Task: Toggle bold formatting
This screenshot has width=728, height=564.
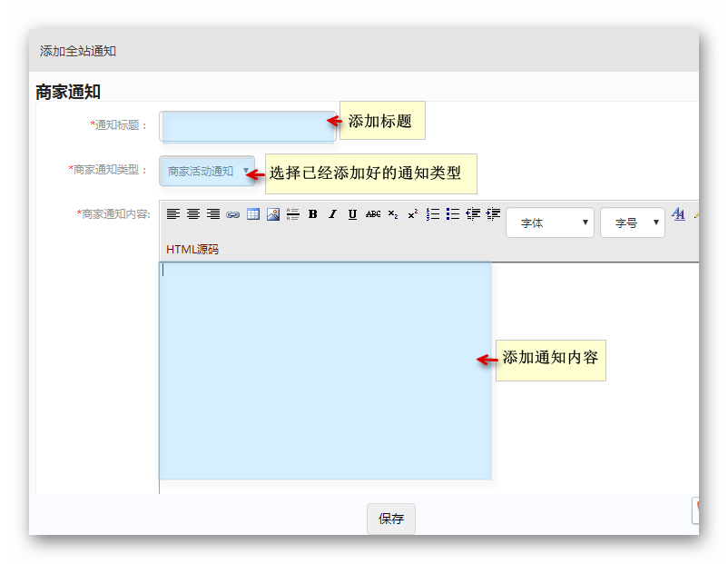Action: (313, 213)
